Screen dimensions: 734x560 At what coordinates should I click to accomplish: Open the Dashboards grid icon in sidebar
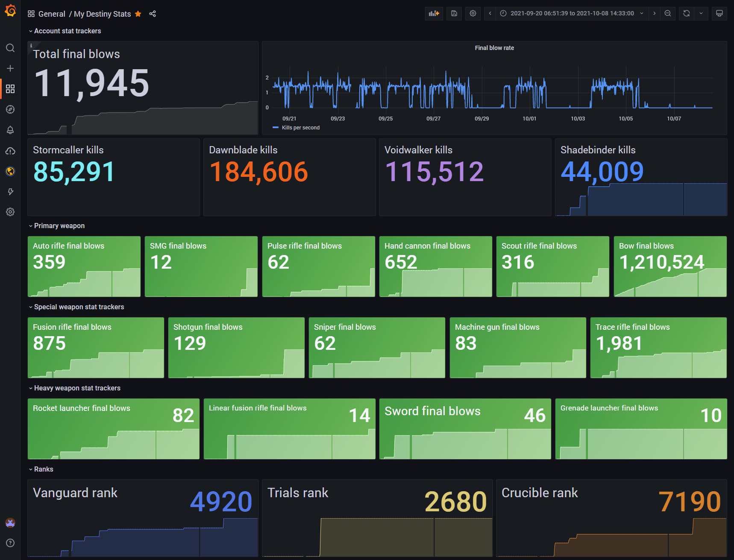click(10, 89)
